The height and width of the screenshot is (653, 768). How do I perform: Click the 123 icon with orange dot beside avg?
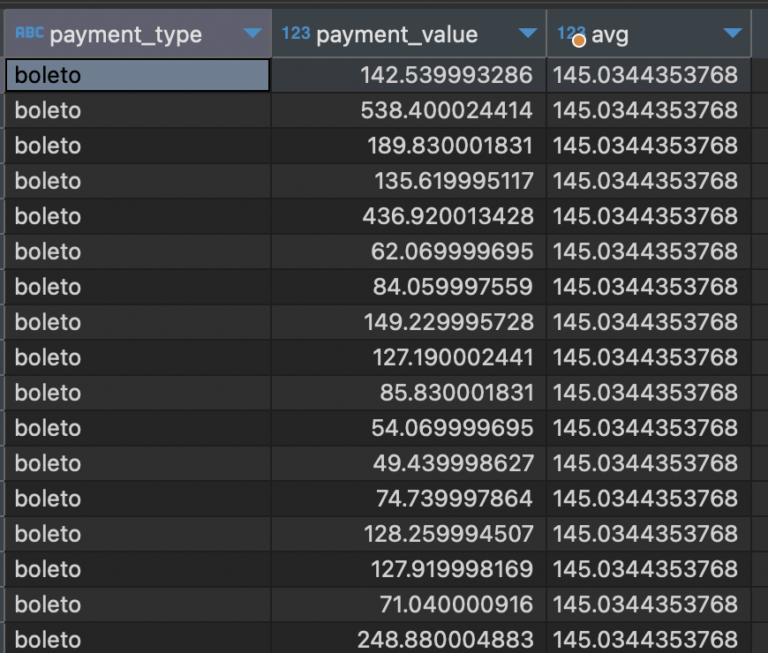571,35
